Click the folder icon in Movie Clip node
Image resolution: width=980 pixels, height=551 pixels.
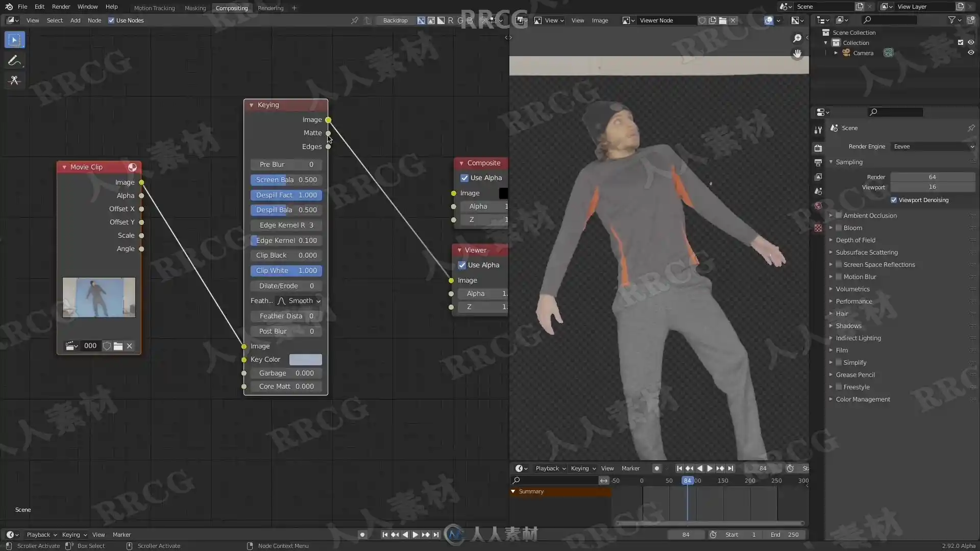point(118,346)
